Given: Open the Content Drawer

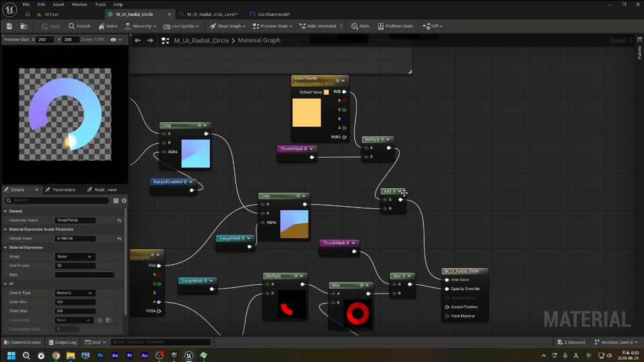Looking at the screenshot, I should 22,342.
